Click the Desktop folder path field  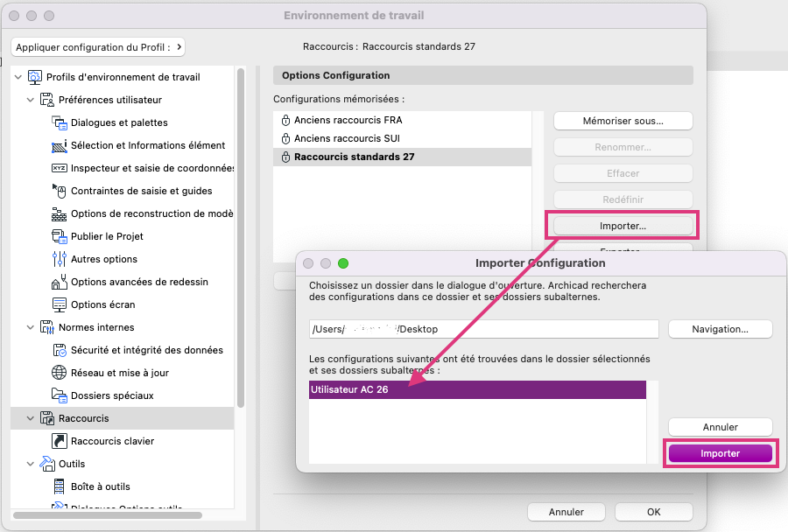pos(483,329)
